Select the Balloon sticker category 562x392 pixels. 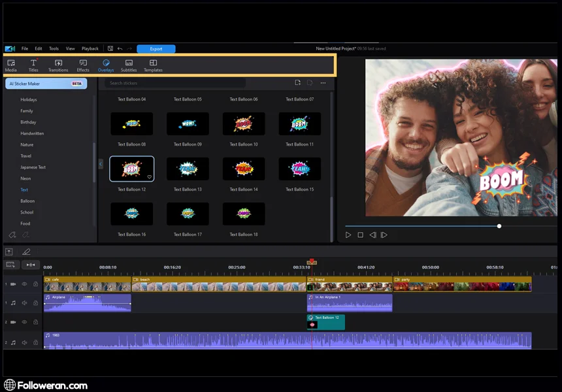click(x=27, y=201)
